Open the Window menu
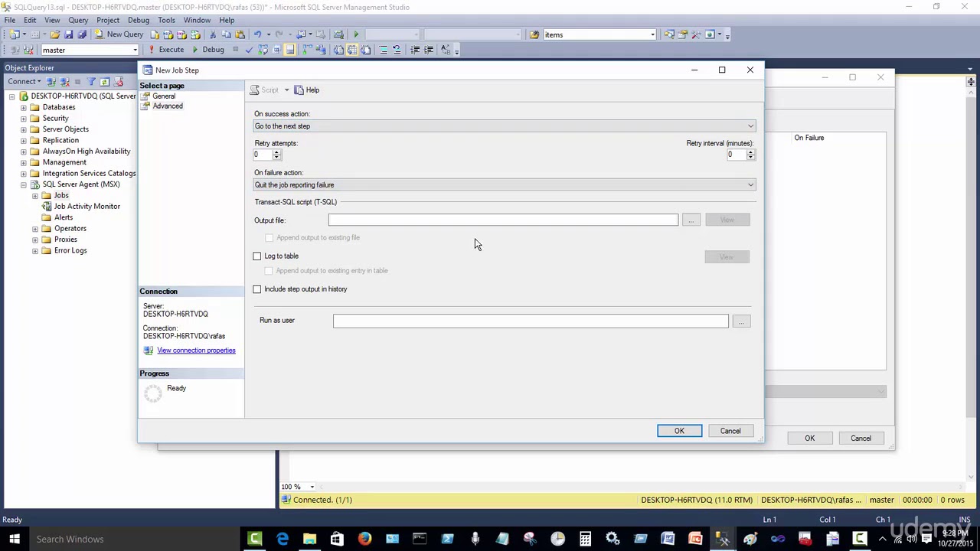The height and width of the screenshot is (551, 980). 197,20
